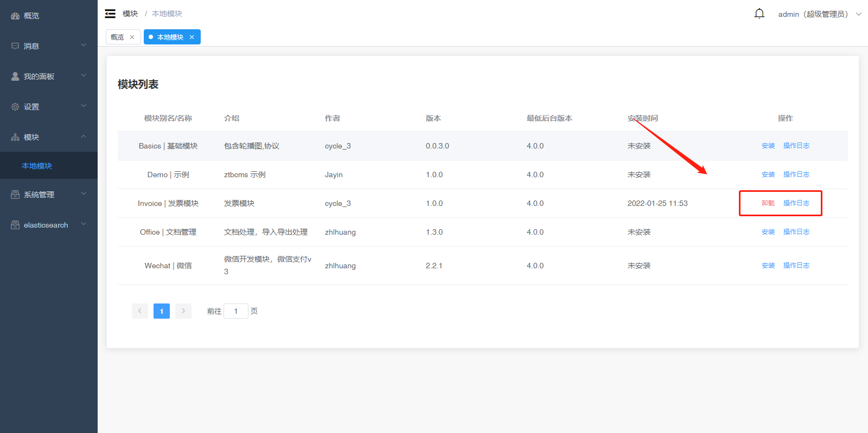The width and height of the screenshot is (868, 433).
Task: Toggle the sidebar collapse hamburger icon
Action: [110, 14]
